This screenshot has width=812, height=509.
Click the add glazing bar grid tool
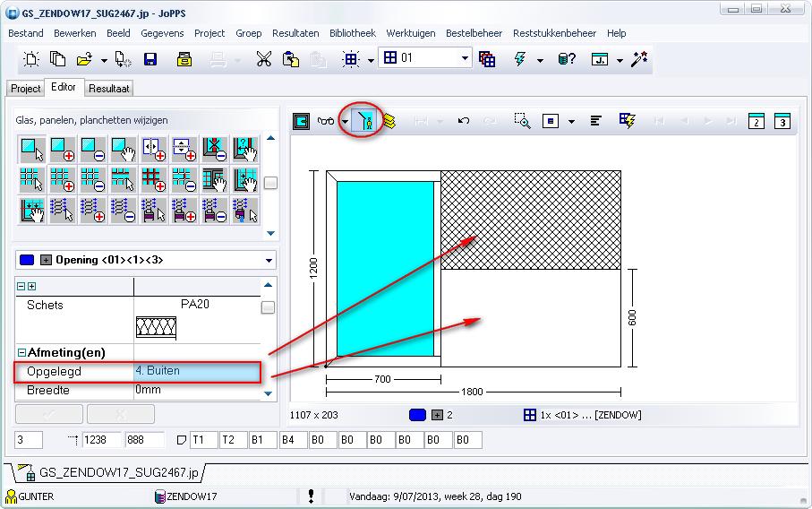63,179
